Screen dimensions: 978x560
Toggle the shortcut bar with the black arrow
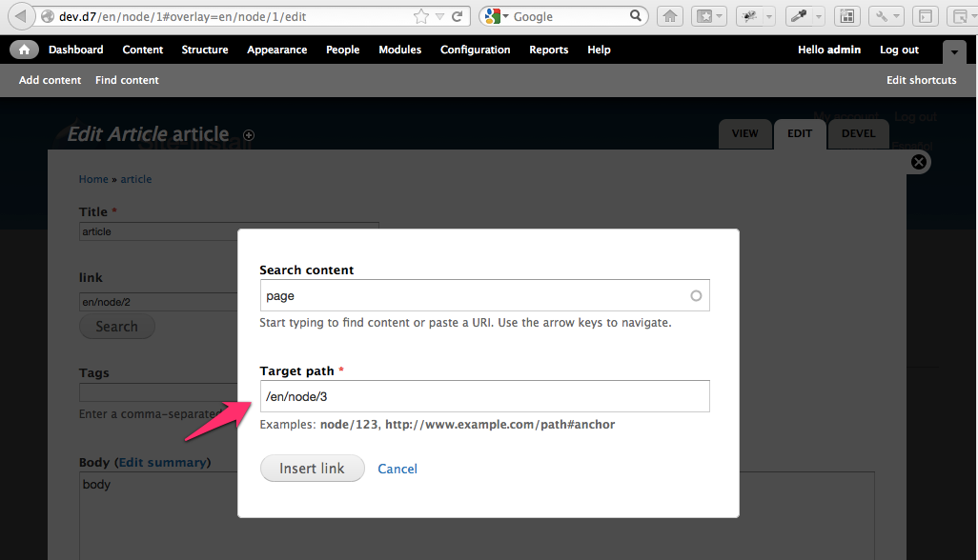click(954, 52)
